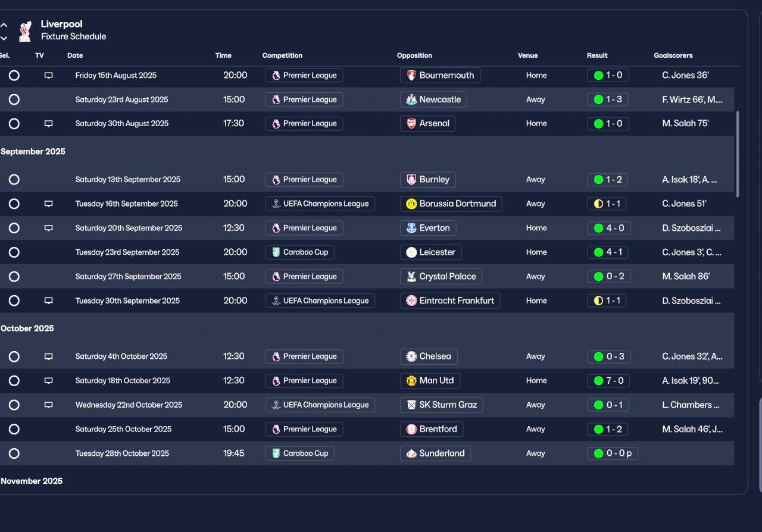Open the 0 - 0 p result against Sunderland
762x532 pixels.
click(x=613, y=453)
